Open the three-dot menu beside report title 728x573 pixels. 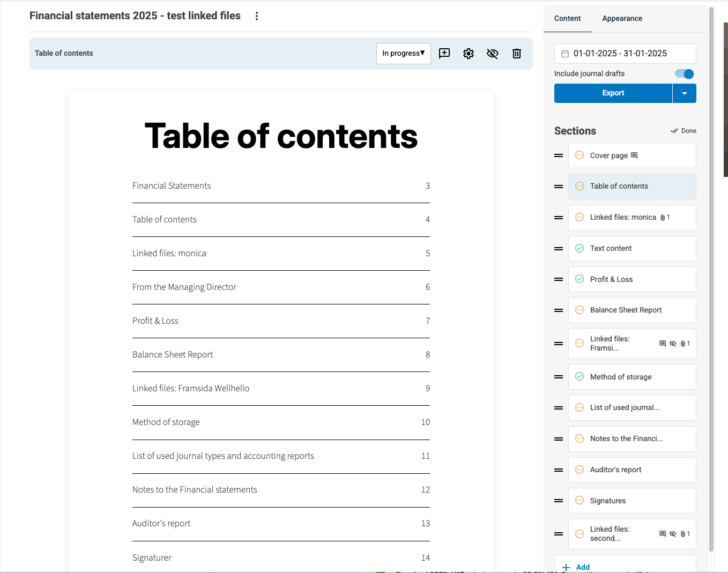[257, 16]
